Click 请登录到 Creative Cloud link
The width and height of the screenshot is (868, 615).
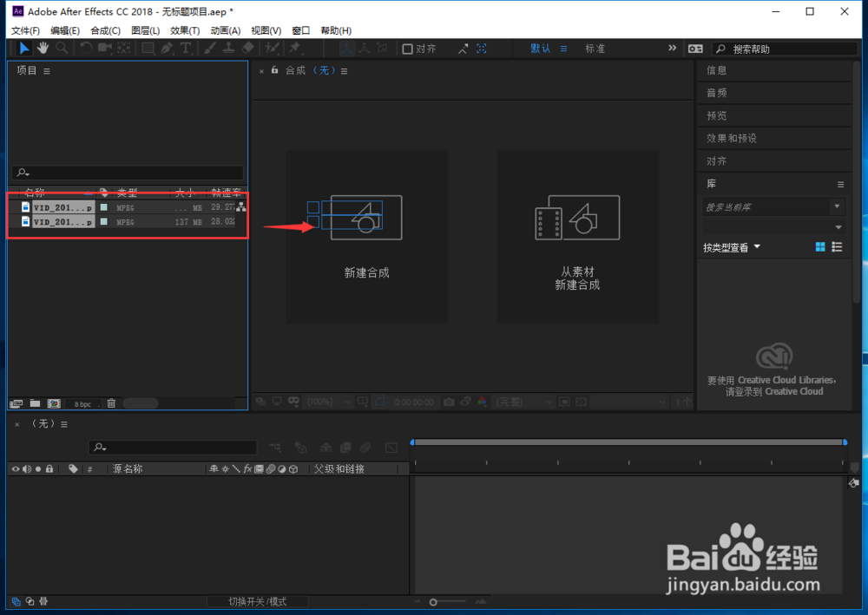(775, 391)
